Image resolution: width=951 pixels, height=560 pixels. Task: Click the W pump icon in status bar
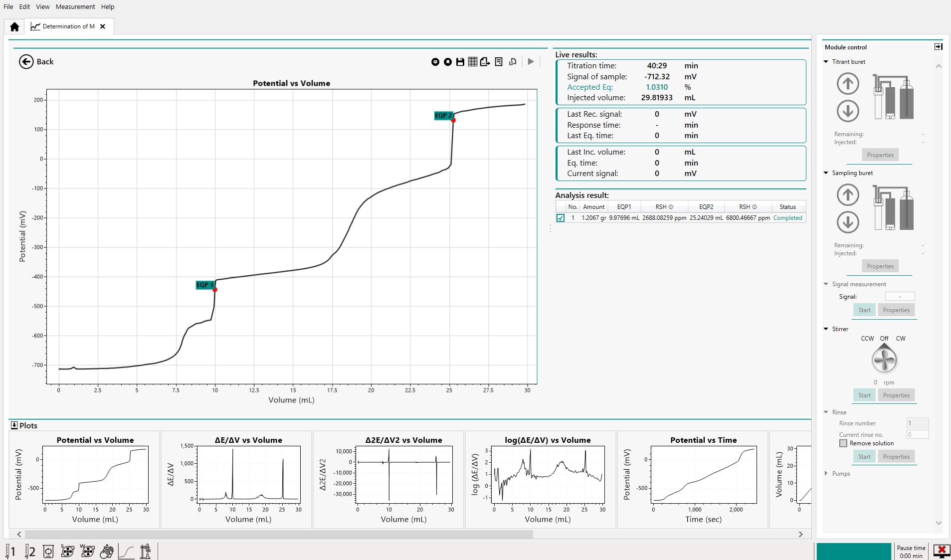click(87, 551)
